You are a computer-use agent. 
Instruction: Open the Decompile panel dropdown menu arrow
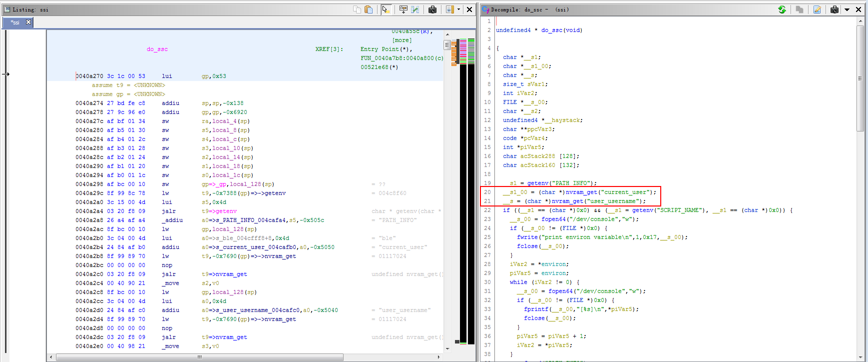click(847, 9)
